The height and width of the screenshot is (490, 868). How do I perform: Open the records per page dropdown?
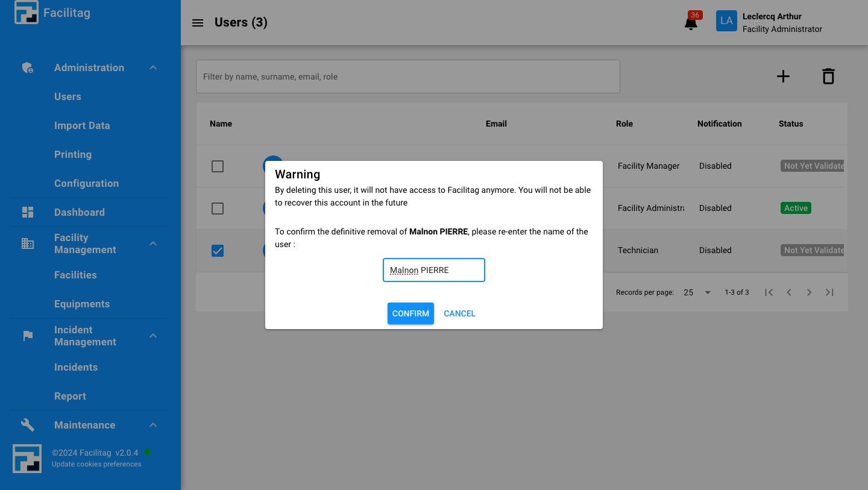click(697, 292)
